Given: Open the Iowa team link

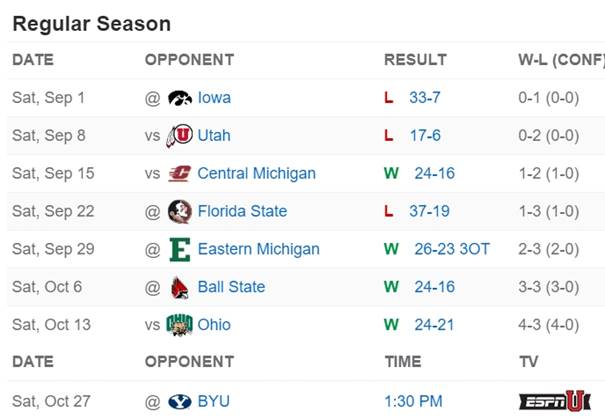Looking at the screenshot, I should [x=214, y=98].
